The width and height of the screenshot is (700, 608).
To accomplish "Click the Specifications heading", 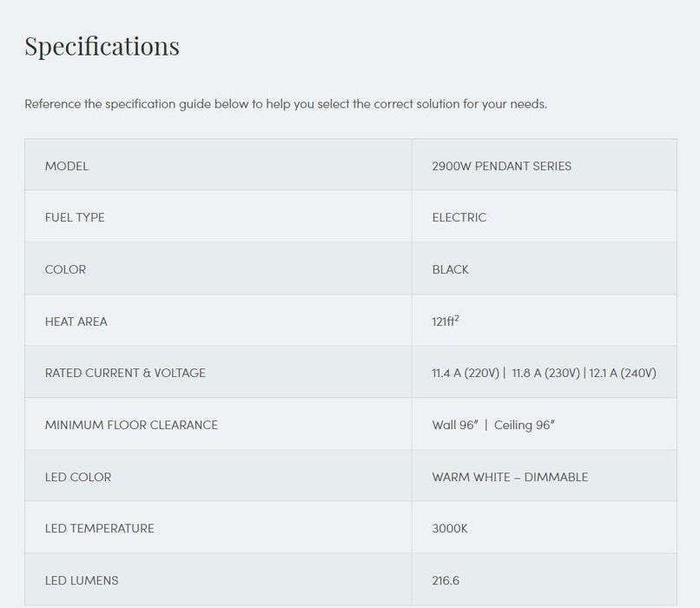I will tap(102, 46).
